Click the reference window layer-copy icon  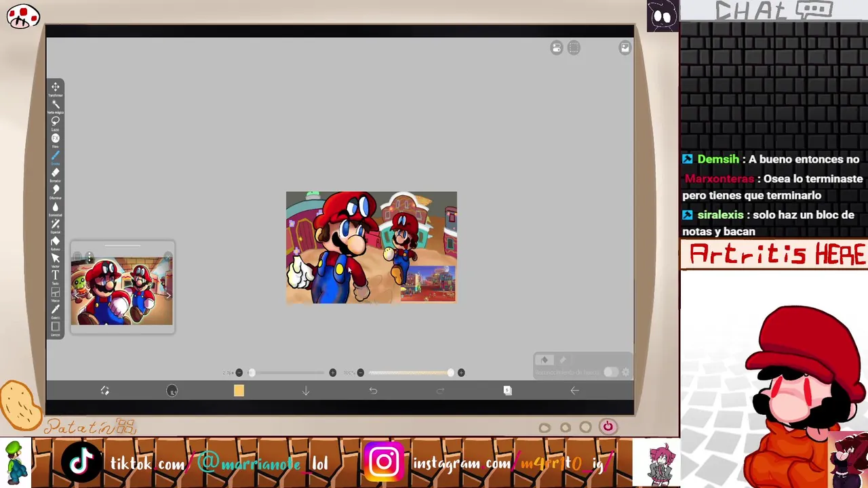coord(77,256)
